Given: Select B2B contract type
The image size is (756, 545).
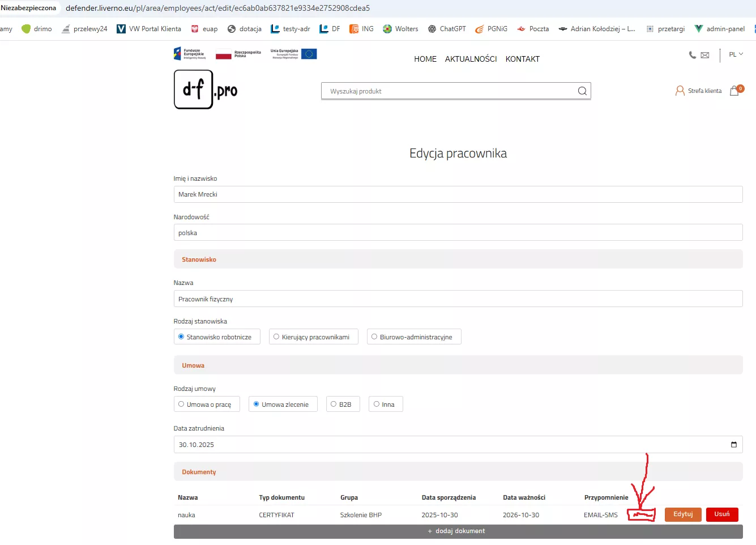Looking at the screenshot, I should 334,404.
